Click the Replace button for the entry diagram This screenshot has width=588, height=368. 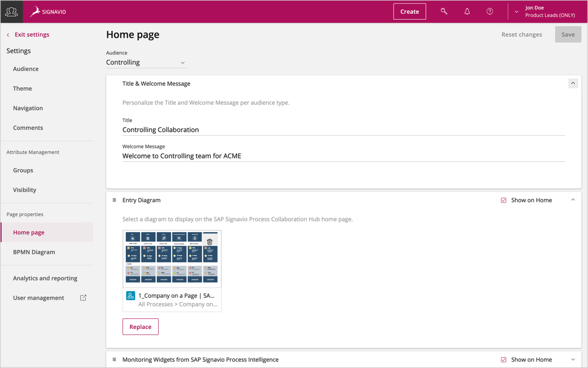point(140,326)
